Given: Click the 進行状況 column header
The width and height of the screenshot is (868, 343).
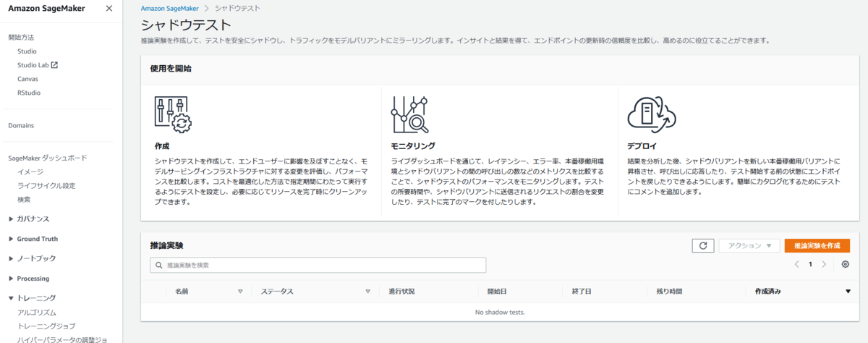Looking at the screenshot, I should (401, 292).
